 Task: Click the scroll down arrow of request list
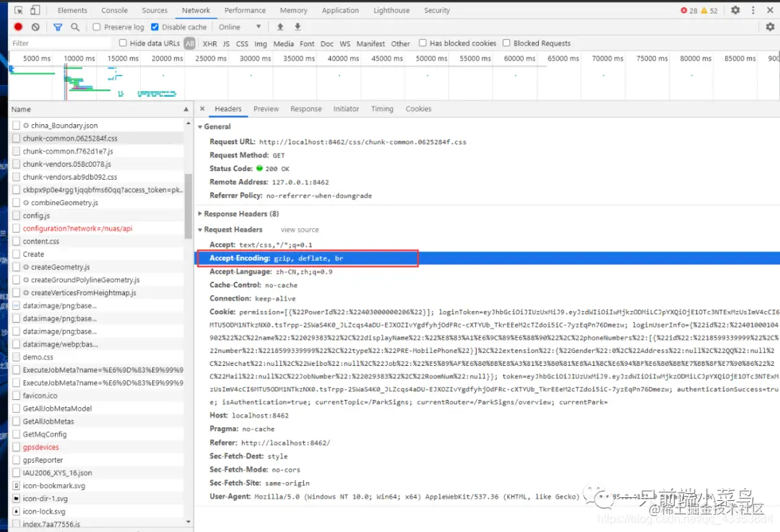(x=188, y=522)
